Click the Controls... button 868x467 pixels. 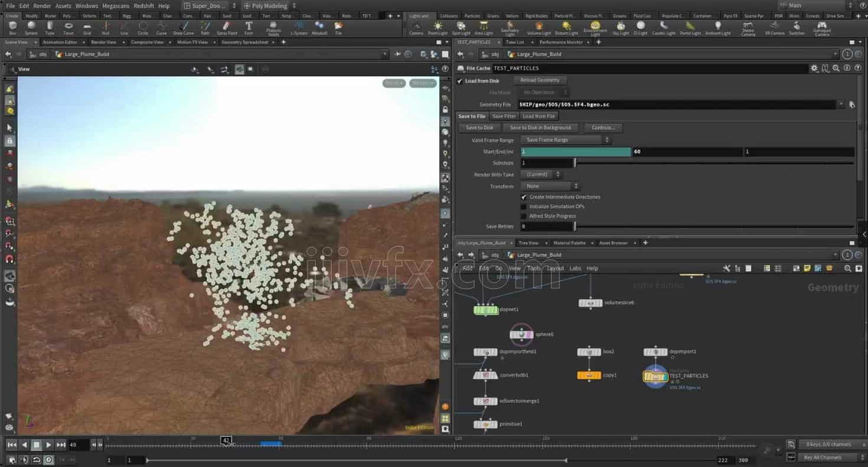pos(603,128)
